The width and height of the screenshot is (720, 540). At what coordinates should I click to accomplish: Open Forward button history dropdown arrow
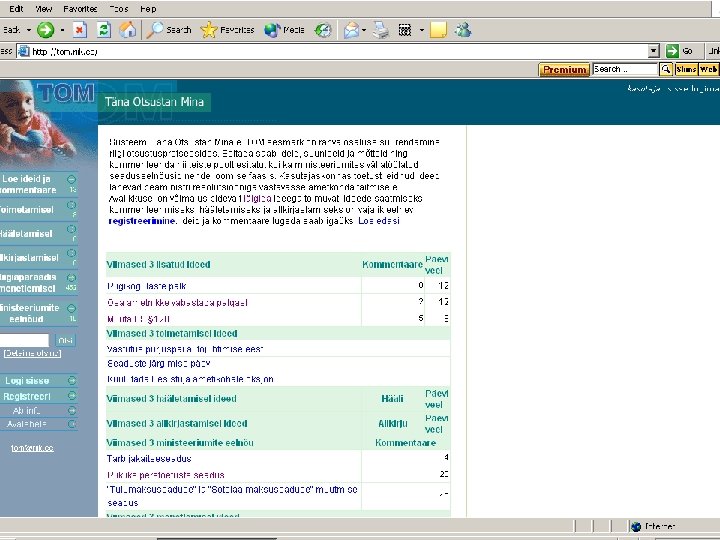click(62, 30)
